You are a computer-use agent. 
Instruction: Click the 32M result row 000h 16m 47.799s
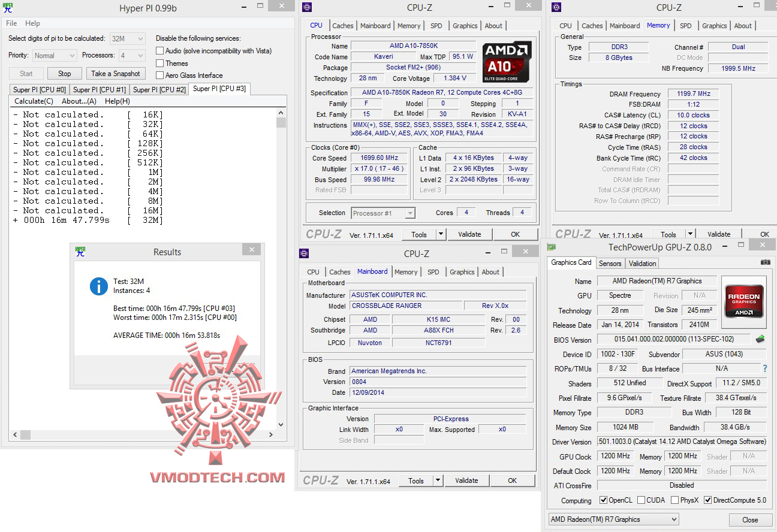point(88,220)
